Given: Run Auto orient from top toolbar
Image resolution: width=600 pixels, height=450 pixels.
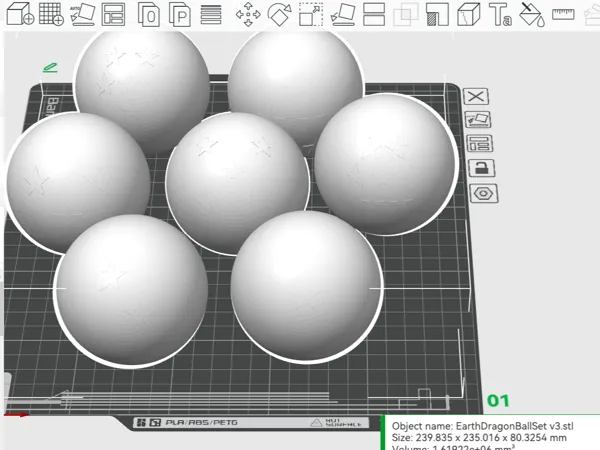Looking at the screenshot, I should [x=83, y=14].
